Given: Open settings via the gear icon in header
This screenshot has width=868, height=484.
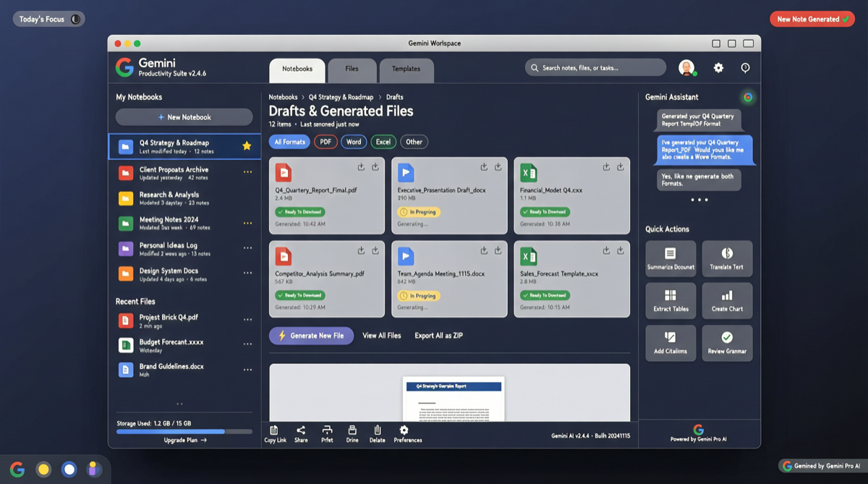Looking at the screenshot, I should coord(718,67).
